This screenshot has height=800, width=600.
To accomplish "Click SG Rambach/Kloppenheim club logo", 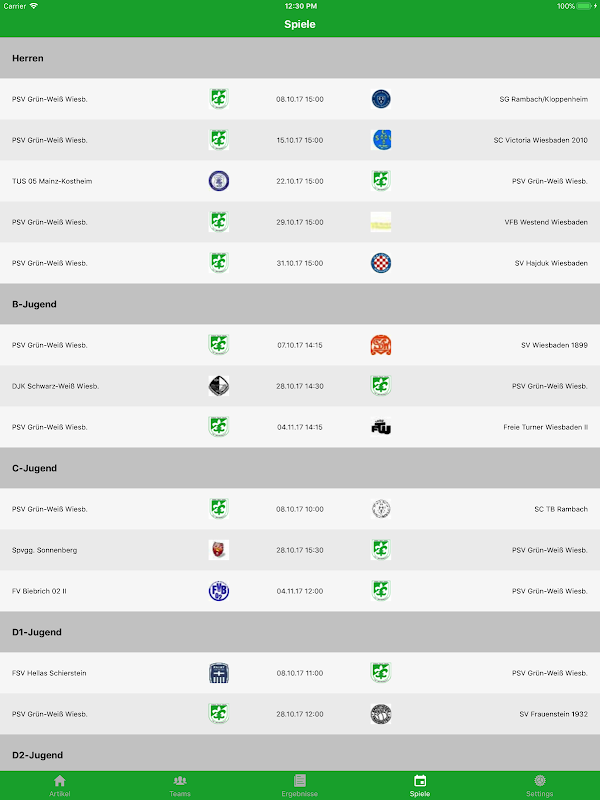I will 381,99.
